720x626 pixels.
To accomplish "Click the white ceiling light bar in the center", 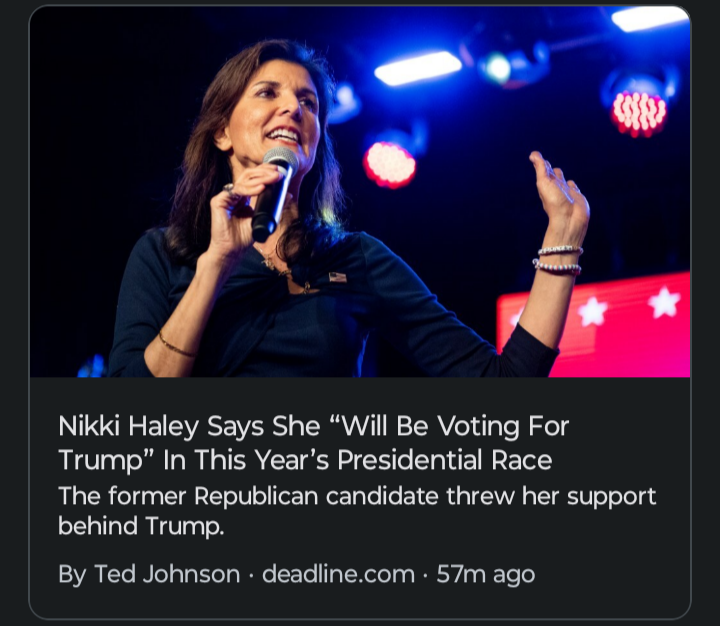I will (418, 68).
